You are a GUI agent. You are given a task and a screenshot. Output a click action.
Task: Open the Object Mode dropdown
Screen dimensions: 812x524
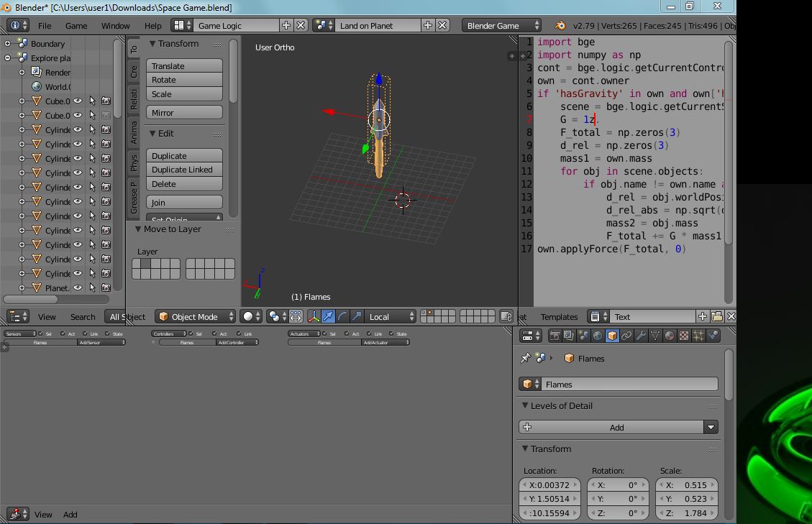[195, 316]
